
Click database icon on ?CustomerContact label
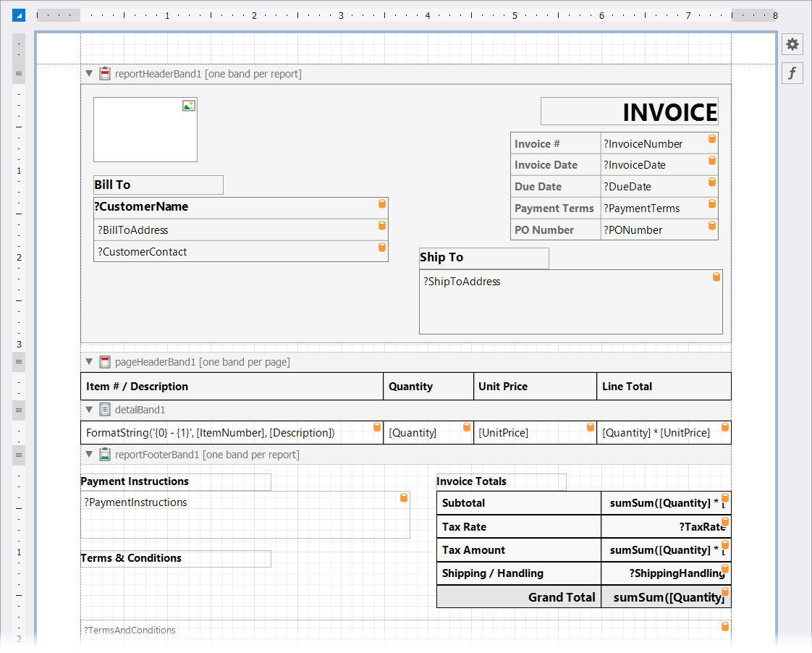pyautogui.click(x=382, y=248)
